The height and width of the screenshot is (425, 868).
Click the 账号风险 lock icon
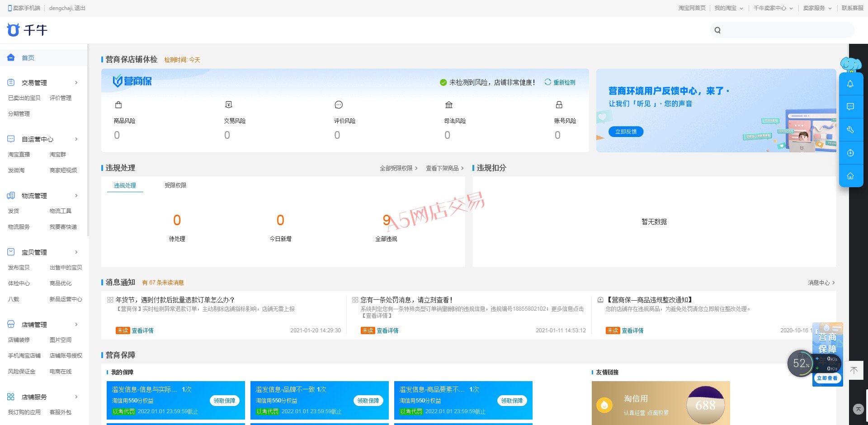pos(559,105)
